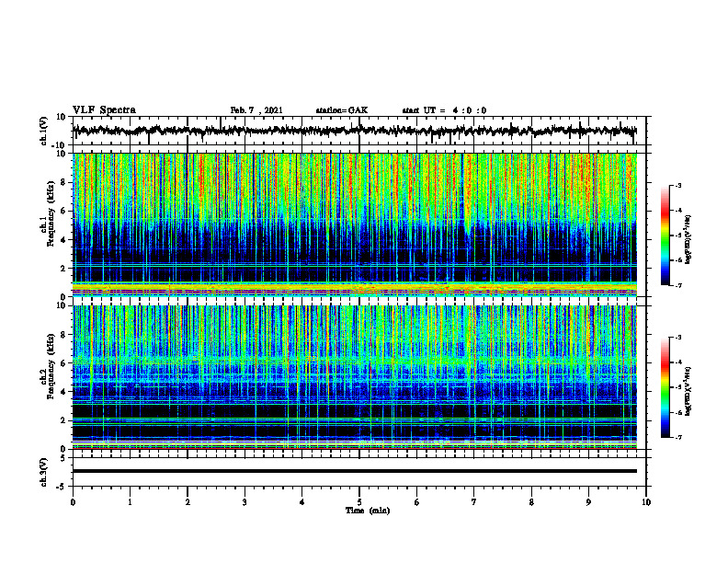Click time axis tick label "0"
The height and width of the screenshot is (563, 728).
coord(73,502)
